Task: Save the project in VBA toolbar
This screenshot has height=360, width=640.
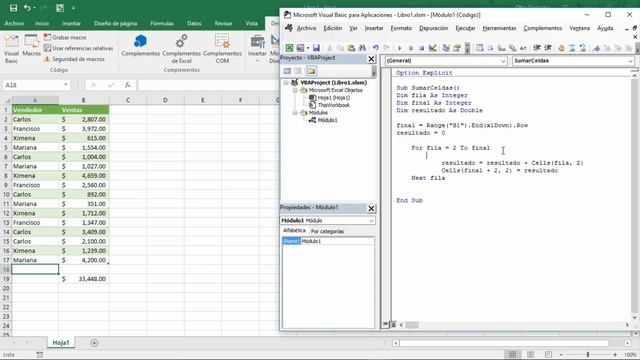Action: (x=316, y=48)
